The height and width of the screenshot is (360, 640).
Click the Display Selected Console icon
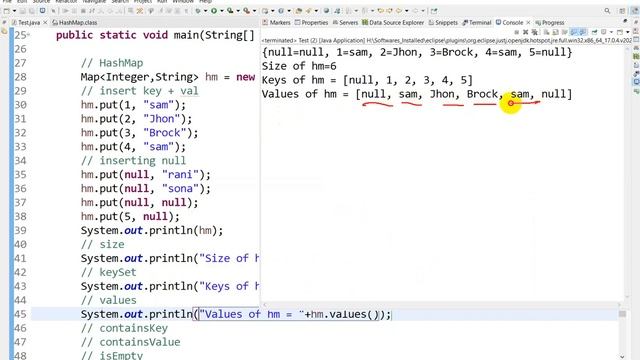603,32
